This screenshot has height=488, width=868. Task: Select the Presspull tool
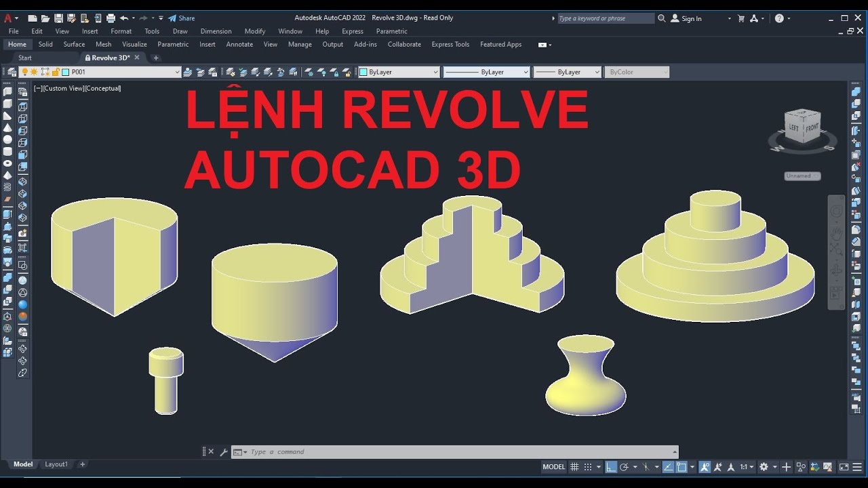(7, 226)
